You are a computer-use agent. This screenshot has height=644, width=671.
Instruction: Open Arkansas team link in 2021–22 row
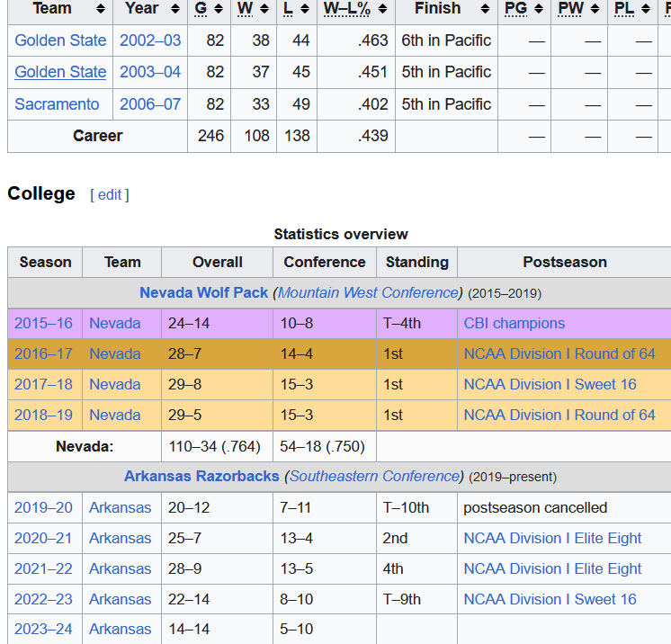tap(121, 569)
